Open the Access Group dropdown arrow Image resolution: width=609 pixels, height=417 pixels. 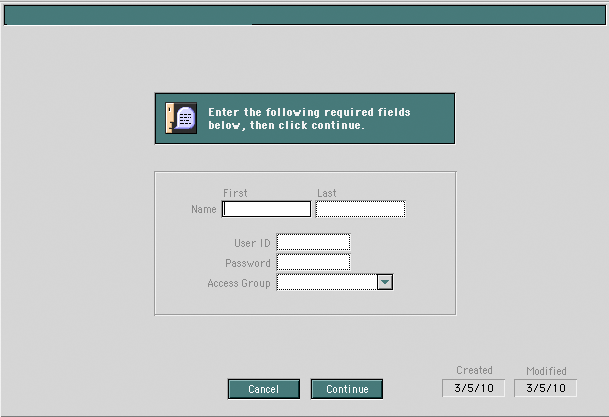click(x=385, y=282)
